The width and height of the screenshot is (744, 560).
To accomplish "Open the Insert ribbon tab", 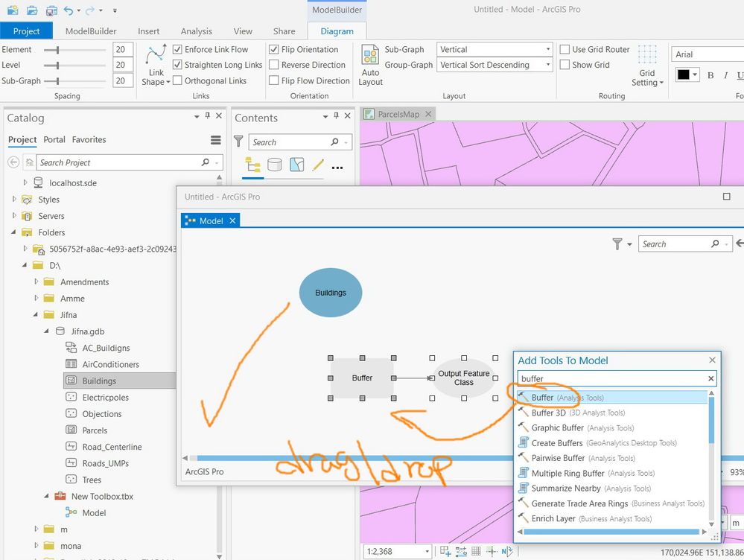I will pyautogui.click(x=148, y=31).
